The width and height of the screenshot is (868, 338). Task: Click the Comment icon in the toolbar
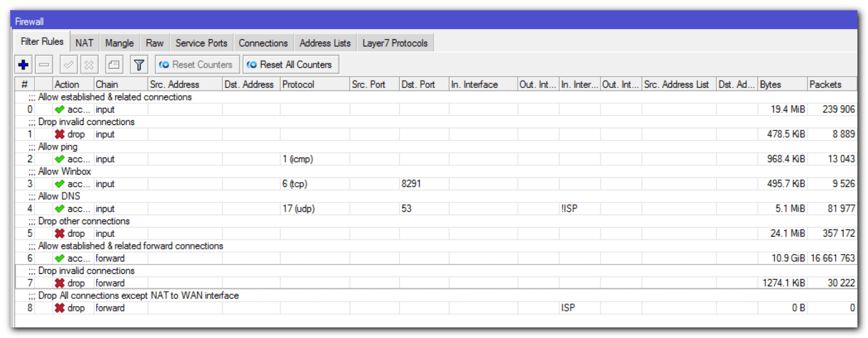[x=114, y=65]
